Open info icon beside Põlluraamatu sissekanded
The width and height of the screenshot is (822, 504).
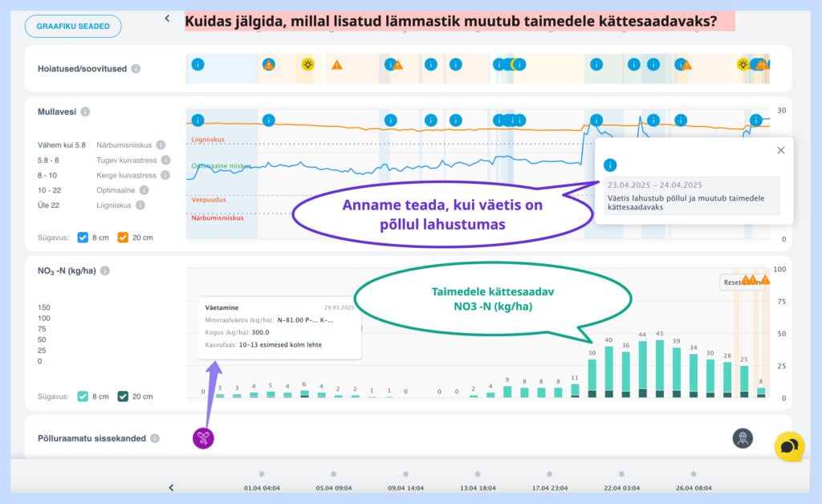155,438
